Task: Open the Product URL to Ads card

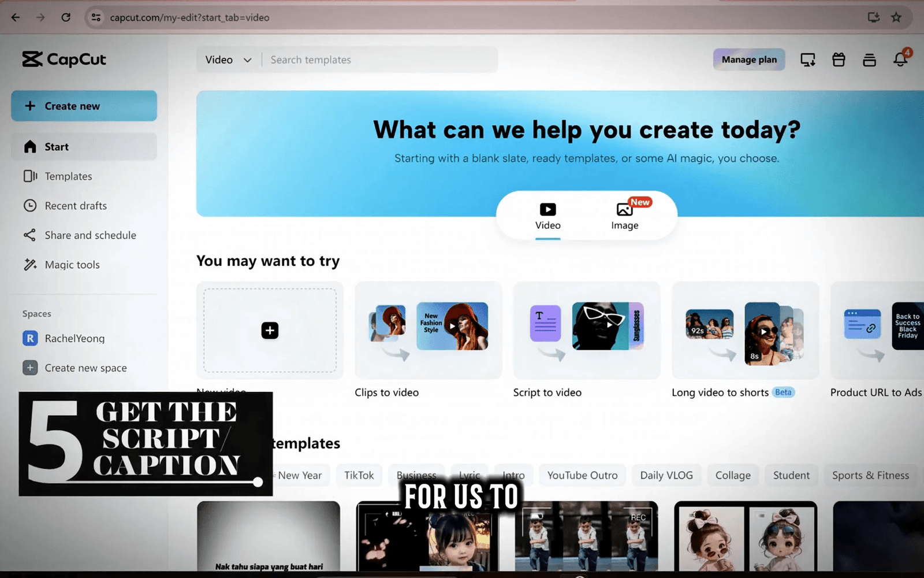Action: [877, 331]
